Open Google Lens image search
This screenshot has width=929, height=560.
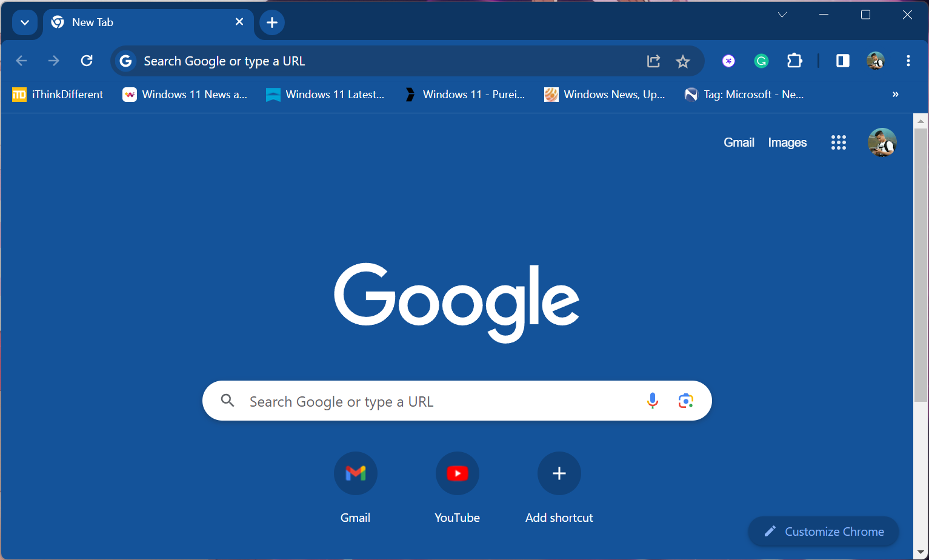(x=685, y=401)
